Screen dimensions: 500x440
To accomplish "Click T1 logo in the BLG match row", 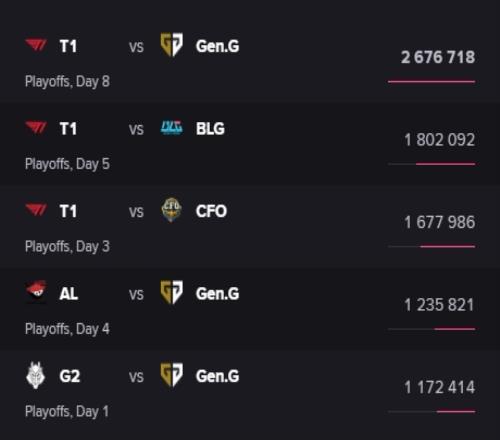I will pos(36,127).
